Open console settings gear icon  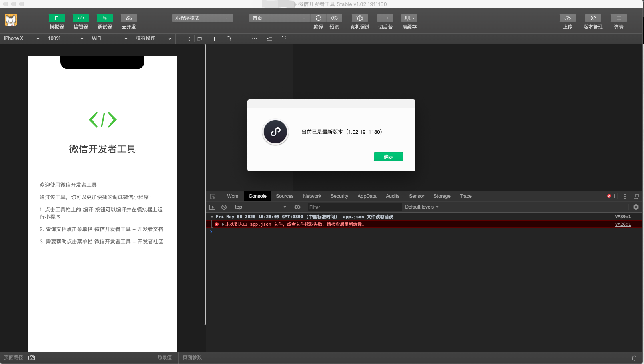point(636,207)
